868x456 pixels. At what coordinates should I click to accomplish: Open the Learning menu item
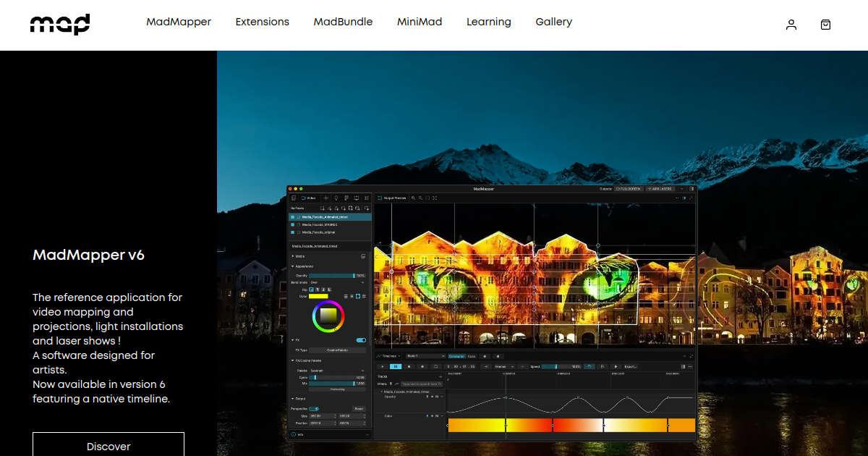point(489,22)
